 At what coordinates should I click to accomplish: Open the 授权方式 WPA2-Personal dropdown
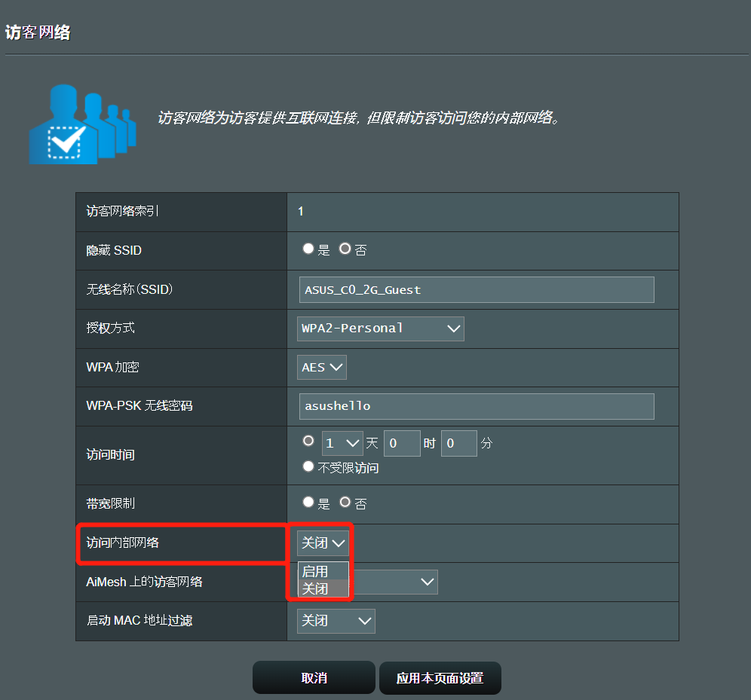coord(380,329)
